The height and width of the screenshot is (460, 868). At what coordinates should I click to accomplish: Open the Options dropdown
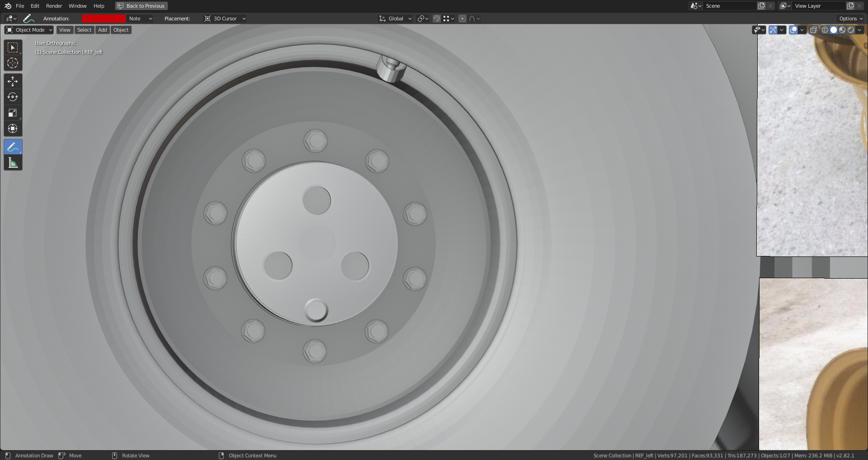pos(851,19)
